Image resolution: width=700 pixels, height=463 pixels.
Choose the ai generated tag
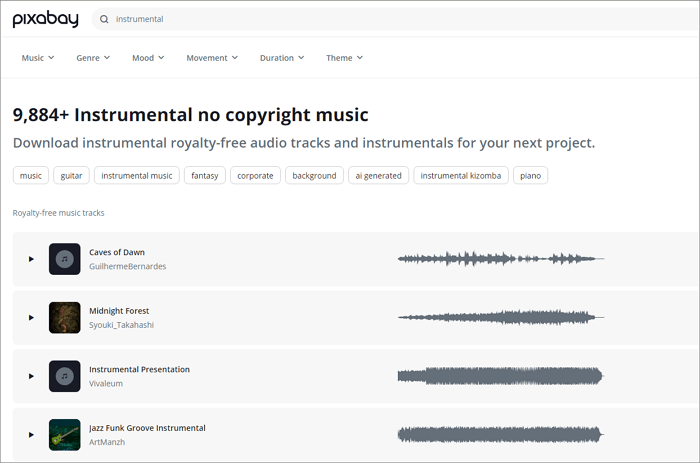(378, 176)
